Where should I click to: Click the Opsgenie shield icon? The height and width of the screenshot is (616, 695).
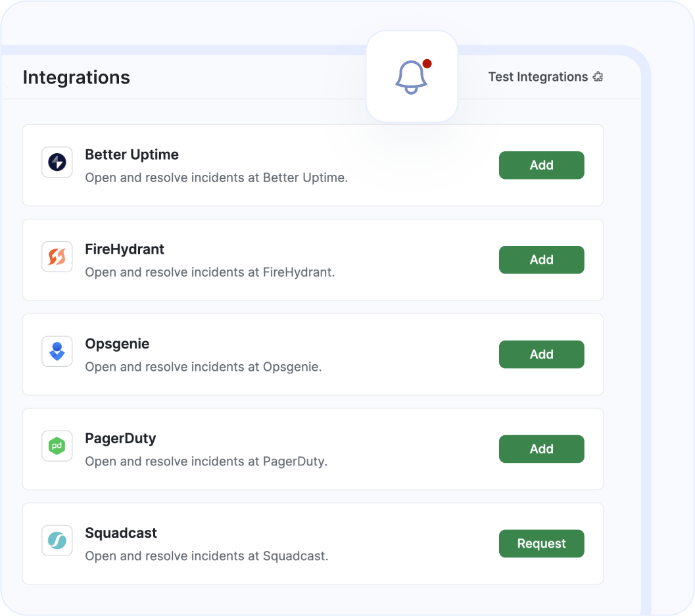coord(57,351)
